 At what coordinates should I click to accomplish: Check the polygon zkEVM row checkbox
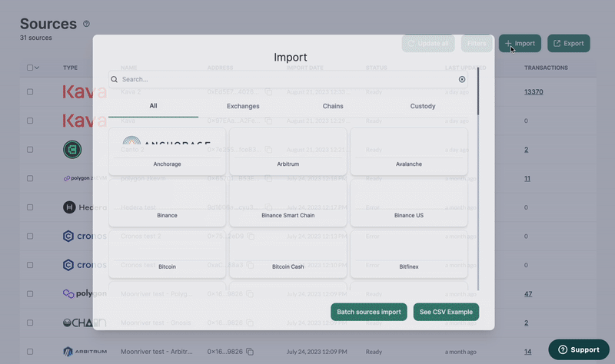pyautogui.click(x=30, y=178)
